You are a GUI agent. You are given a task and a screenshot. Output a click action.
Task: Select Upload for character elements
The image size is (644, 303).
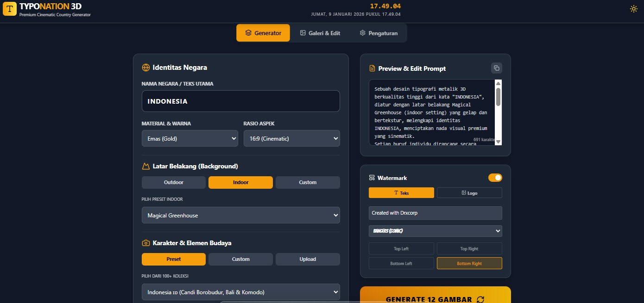click(x=308, y=259)
